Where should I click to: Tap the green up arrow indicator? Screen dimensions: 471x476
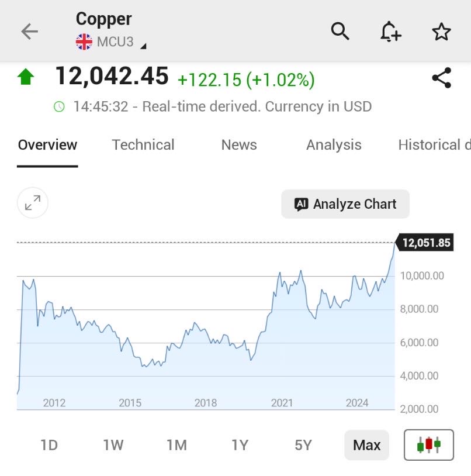pyautogui.click(x=26, y=77)
